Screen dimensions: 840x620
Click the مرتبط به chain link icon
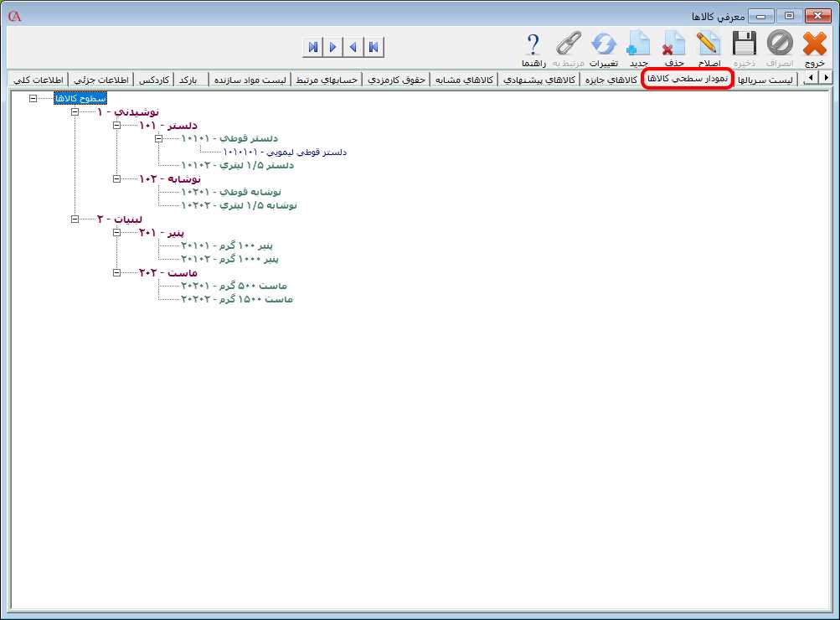click(569, 44)
